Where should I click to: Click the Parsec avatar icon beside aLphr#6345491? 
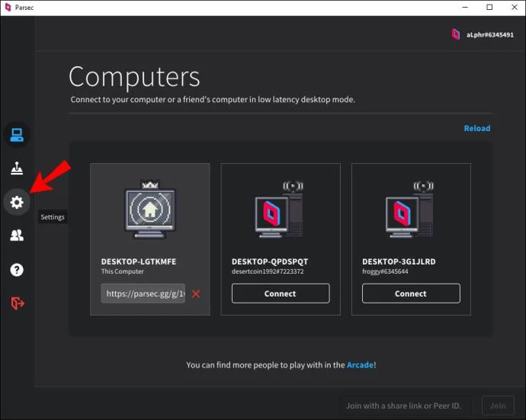456,34
